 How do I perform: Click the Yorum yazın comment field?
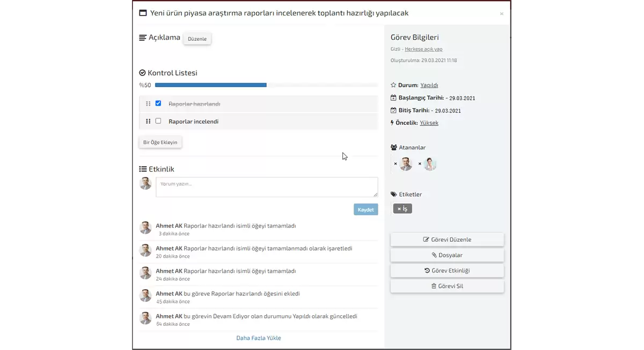point(266,187)
